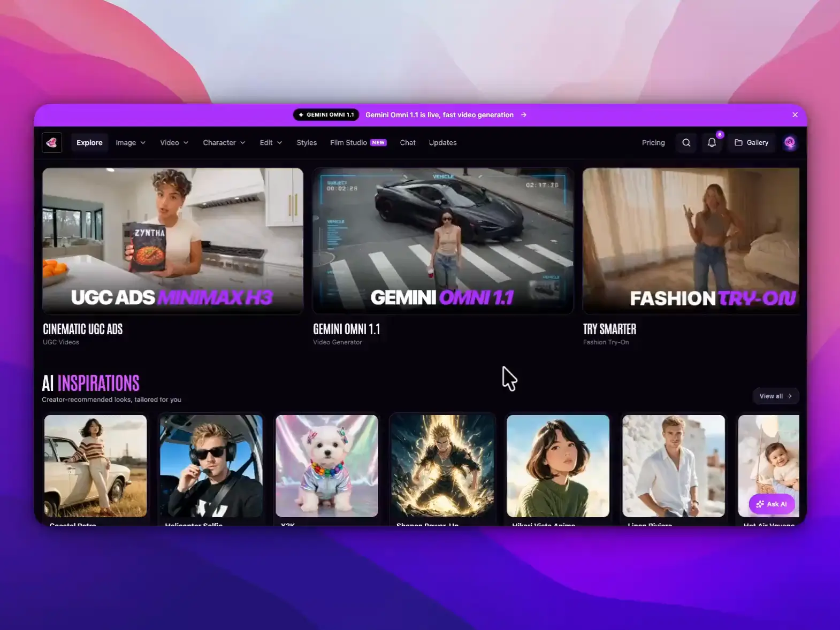
Task: Click the banner arrow icon
Action: (524, 115)
